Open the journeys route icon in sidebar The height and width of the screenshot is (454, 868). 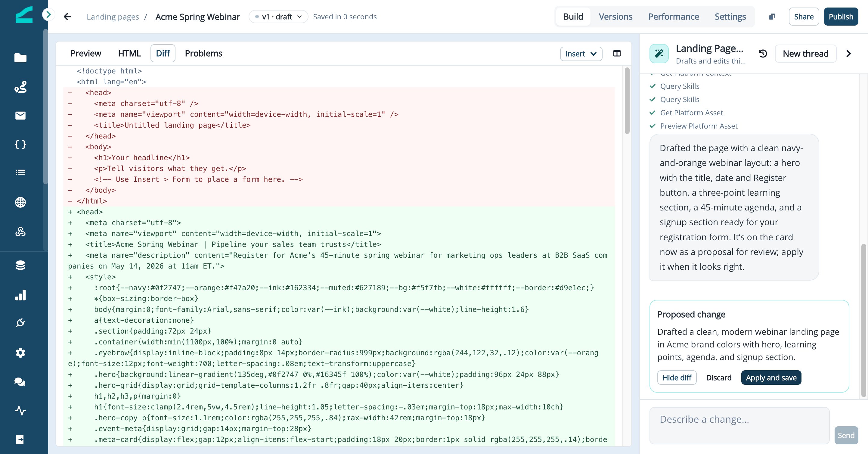(20, 87)
